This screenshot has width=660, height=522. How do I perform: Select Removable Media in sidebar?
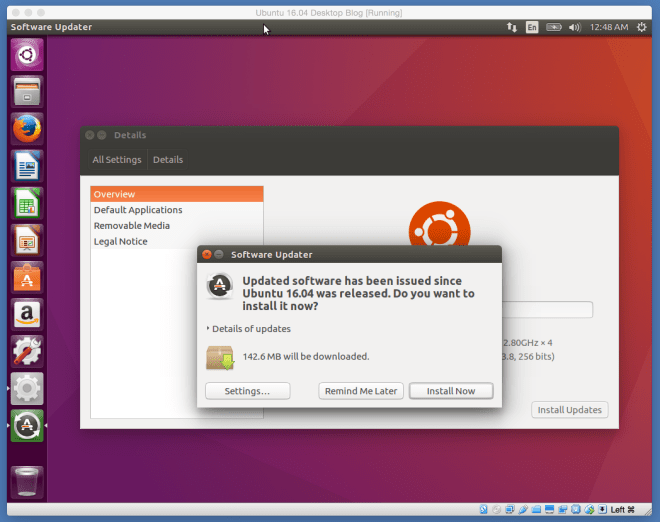tap(132, 226)
